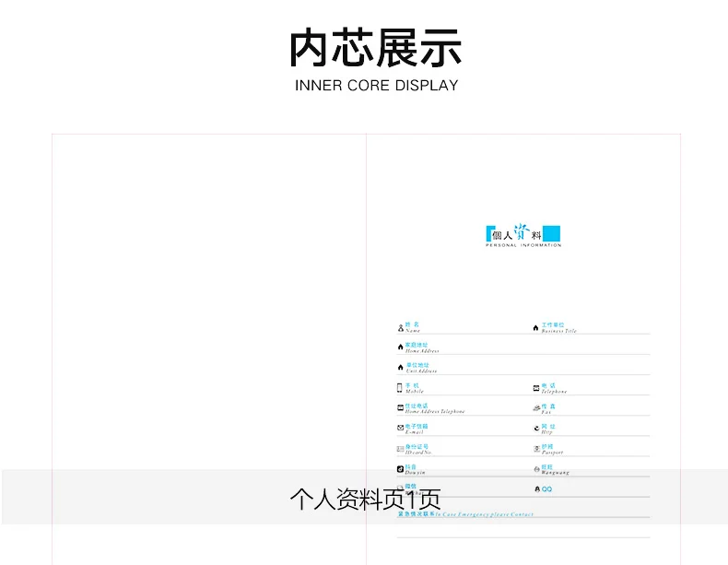Click the house icon beside Unit Address

click(x=400, y=367)
